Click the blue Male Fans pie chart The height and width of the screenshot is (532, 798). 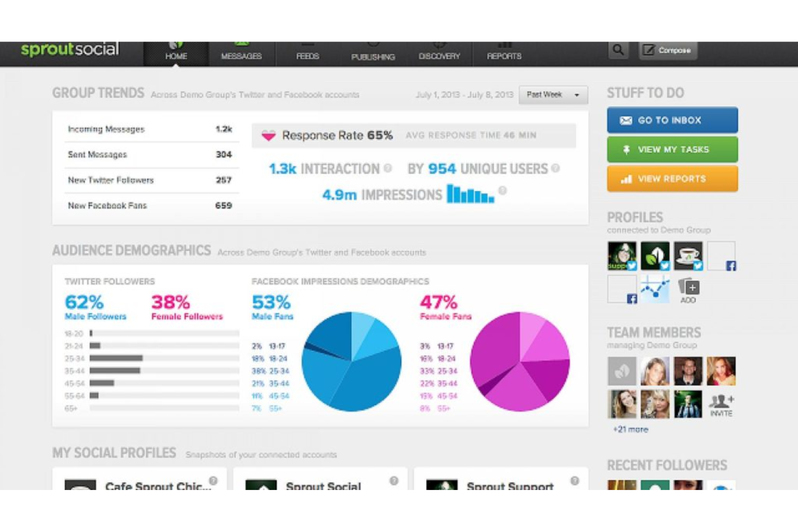[352, 361]
